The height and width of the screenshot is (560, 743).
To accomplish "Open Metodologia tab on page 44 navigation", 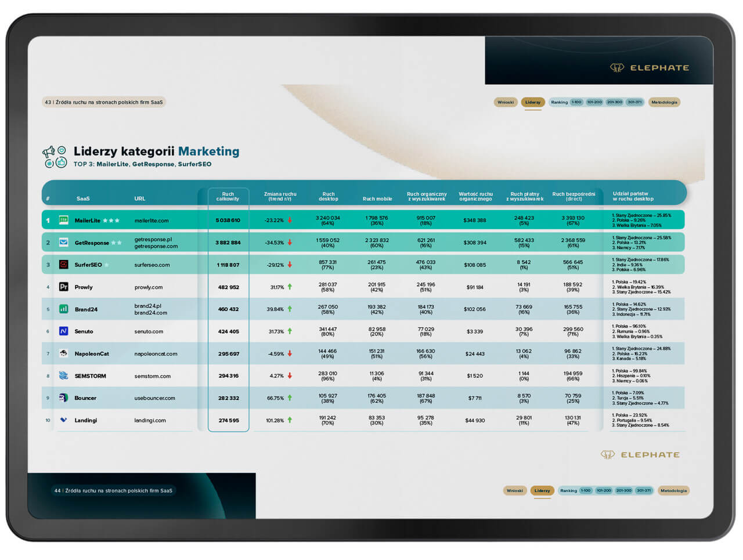I will coord(673,490).
